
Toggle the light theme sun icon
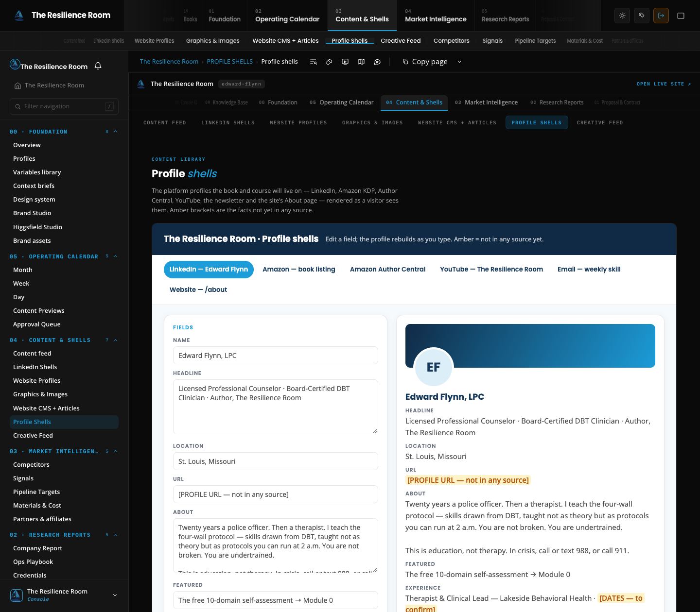pyautogui.click(x=622, y=16)
